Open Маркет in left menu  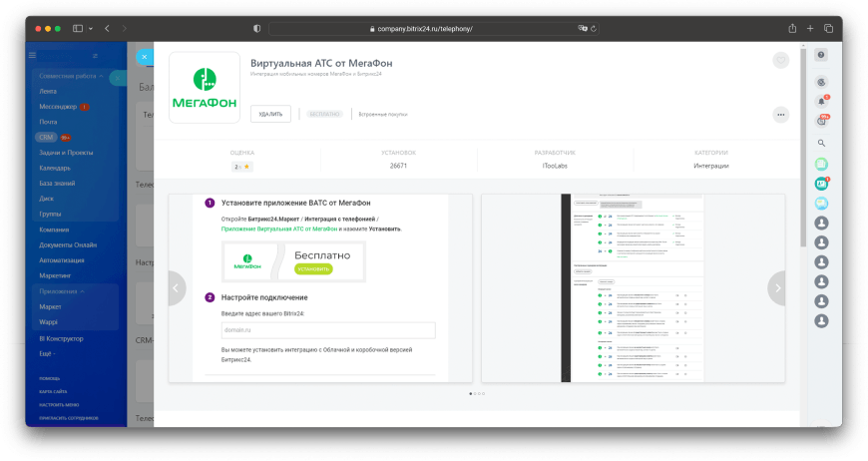point(50,306)
